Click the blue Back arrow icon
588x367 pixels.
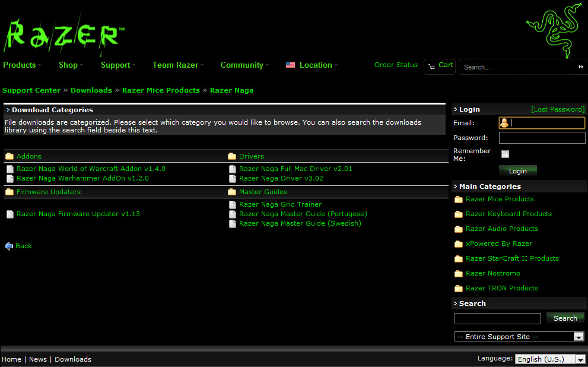9,246
